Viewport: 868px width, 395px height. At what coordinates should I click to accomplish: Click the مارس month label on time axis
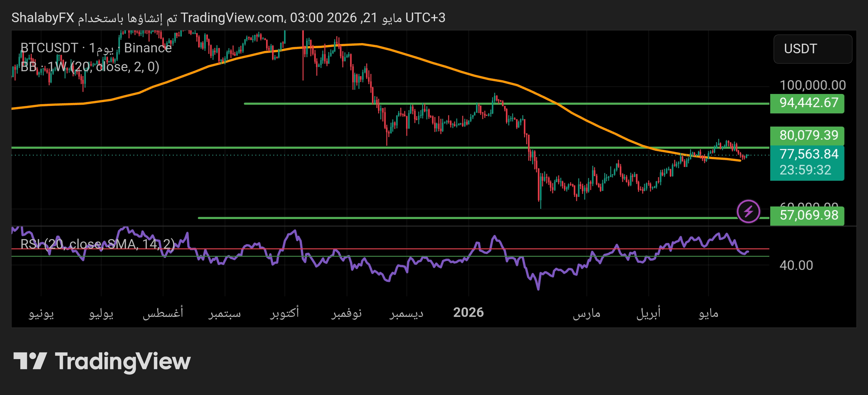coord(586,313)
